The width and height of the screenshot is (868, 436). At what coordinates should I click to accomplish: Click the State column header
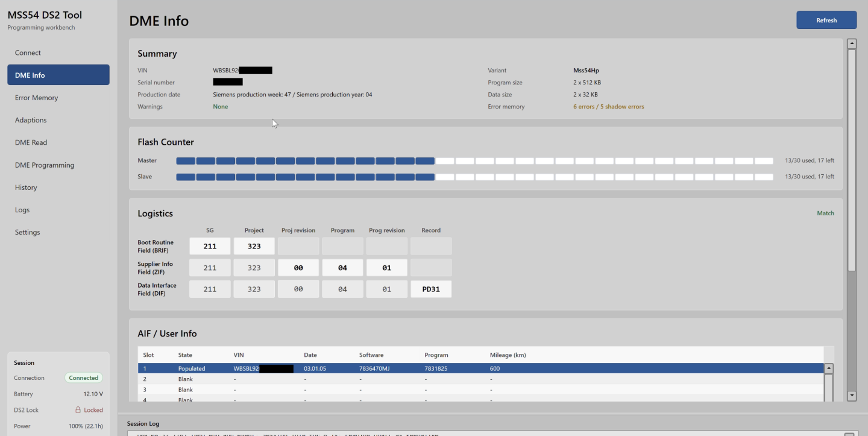185,355
